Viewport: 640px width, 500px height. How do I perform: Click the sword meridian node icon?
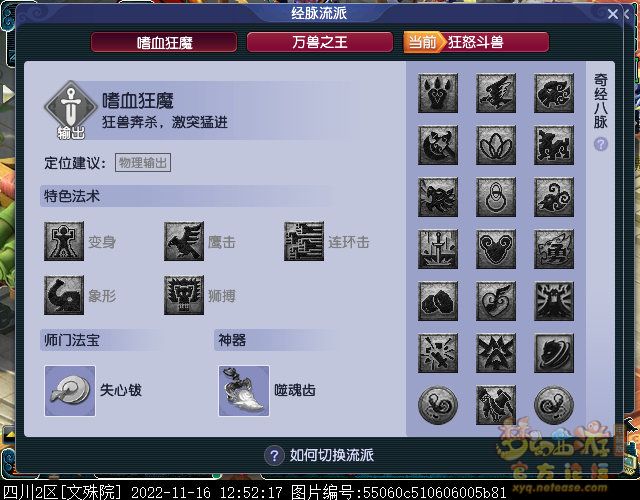click(438, 249)
